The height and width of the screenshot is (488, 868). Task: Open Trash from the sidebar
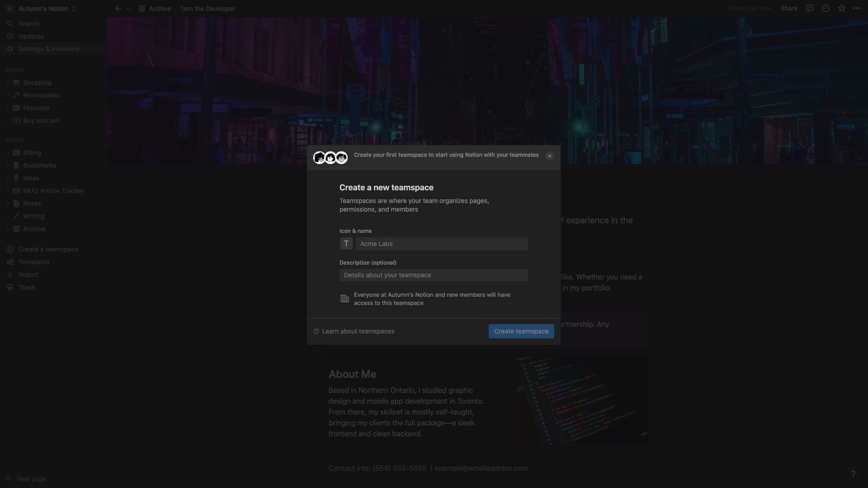click(x=27, y=287)
